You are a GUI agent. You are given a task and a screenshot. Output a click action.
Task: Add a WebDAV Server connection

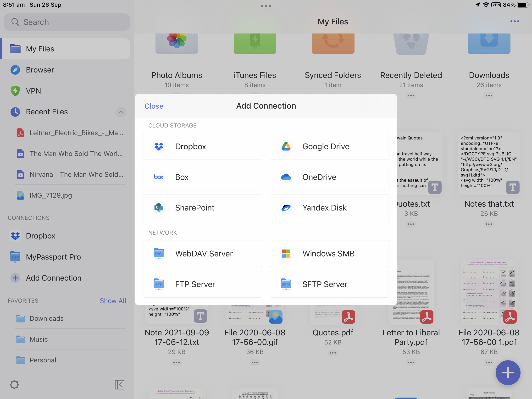pyautogui.click(x=202, y=254)
